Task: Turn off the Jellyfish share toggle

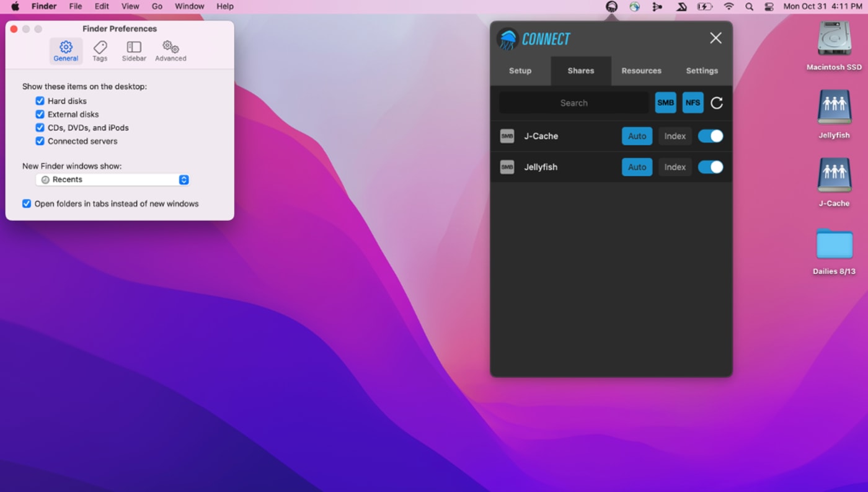Action: tap(710, 167)
